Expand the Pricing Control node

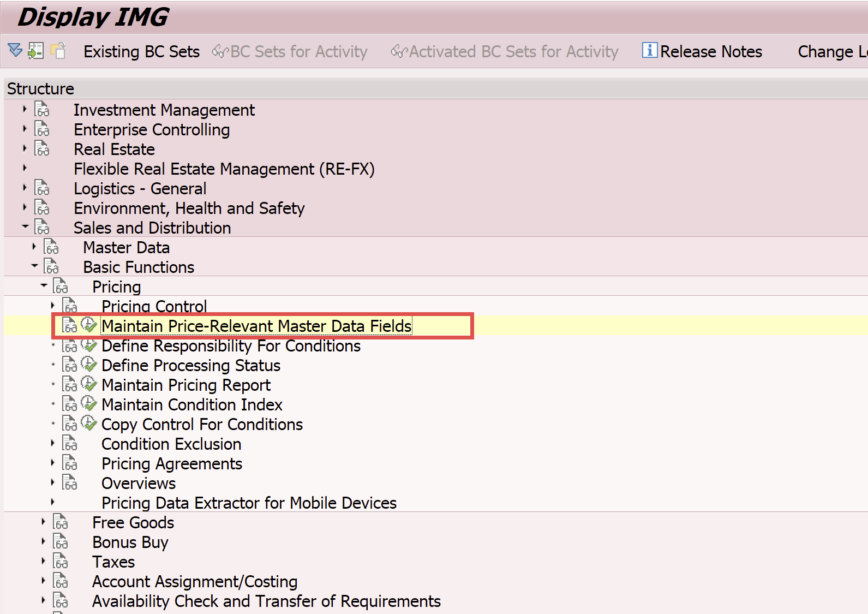click(53, 306)
